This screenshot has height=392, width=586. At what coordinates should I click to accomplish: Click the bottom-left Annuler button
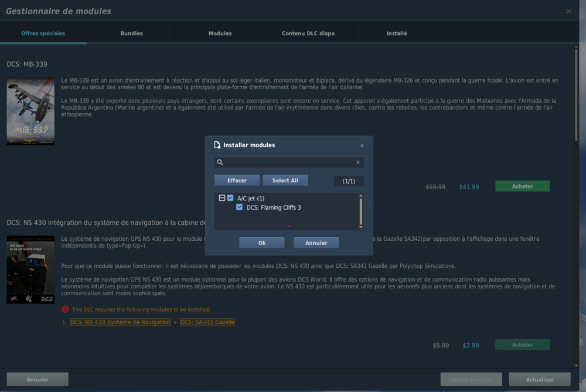[x=38, y=379]
